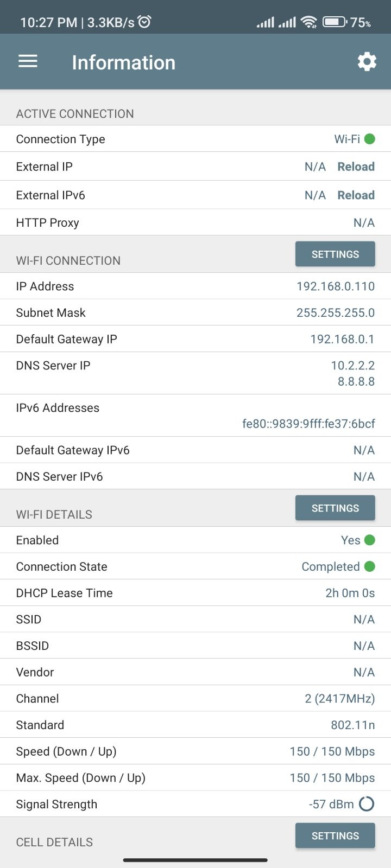Open SETTINGS for Wi-Fi Connection
Screen dimensions: 391x868
click(x=335, y=254)
